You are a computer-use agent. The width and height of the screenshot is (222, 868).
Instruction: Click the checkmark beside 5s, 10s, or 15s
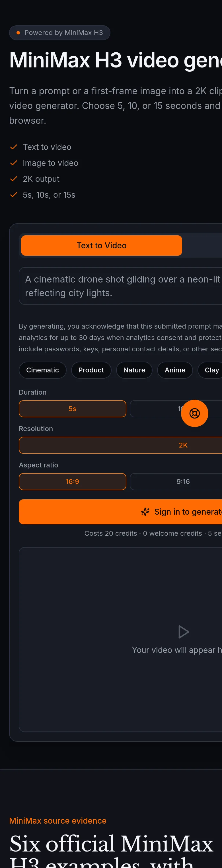tap(14, 195)
